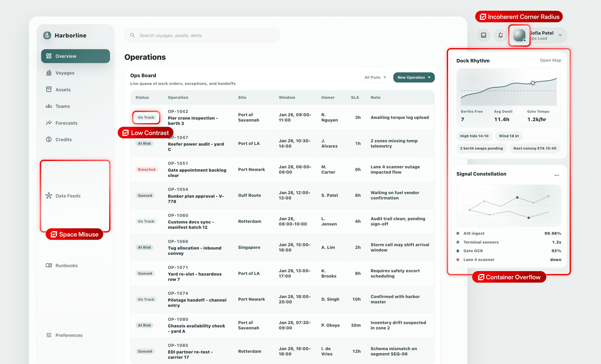Select the Assets box icon in sidebar
The image size is (601, 364).
coord(49,89)
